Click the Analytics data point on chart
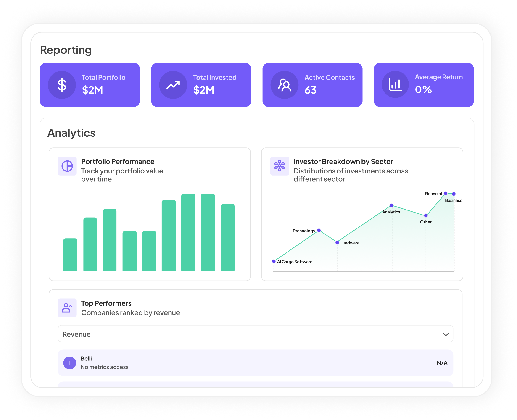The width and height of the screenshot is (517, 420). (391, 205)
